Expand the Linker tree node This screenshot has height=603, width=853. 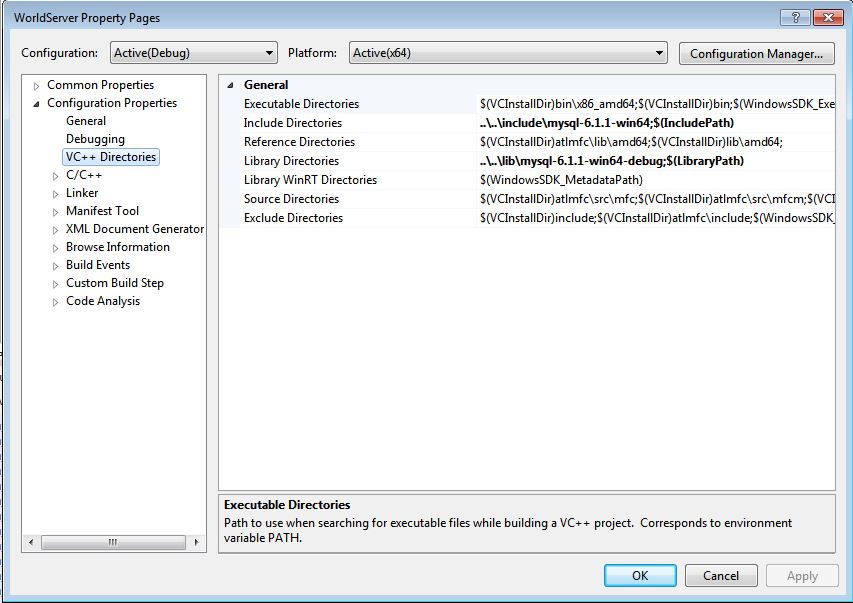(x=56, y=194)
